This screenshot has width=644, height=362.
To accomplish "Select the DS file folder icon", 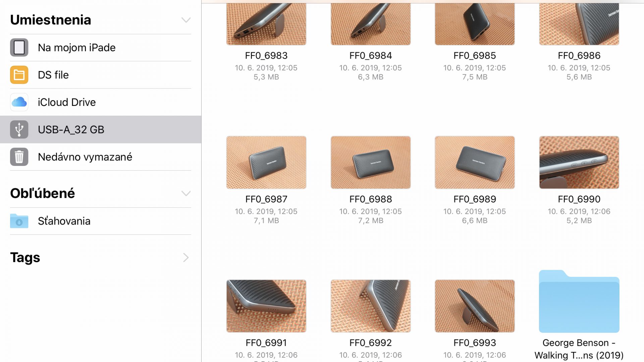I will 19,75.
